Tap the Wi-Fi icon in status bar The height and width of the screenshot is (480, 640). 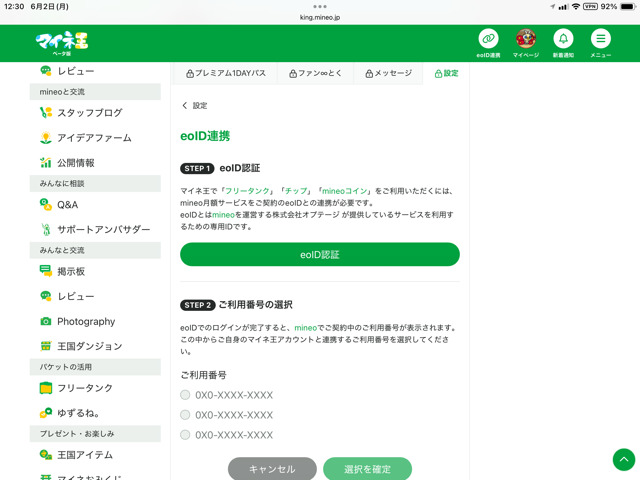point(576,7)
